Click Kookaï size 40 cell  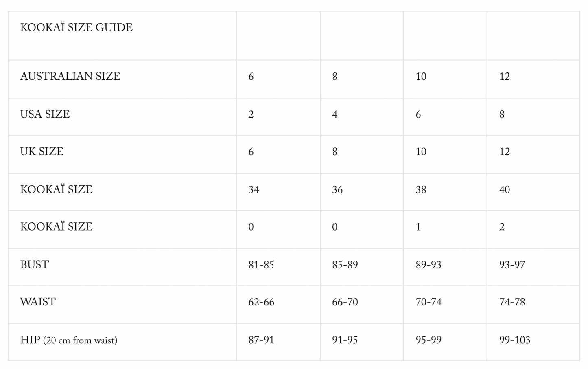tap(505, 190)
